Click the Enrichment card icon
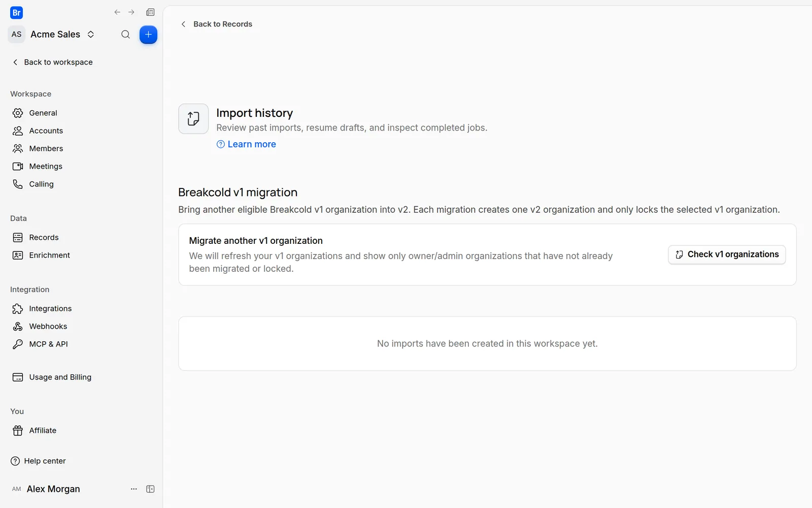The width and height of the screenshot is (812, 508). (x=18, y=255)
